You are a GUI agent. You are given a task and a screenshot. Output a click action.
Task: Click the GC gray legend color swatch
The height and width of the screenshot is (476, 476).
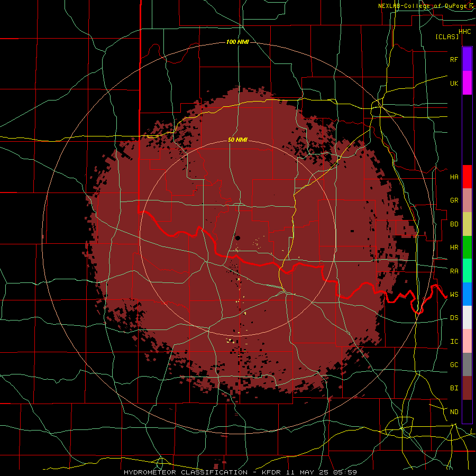click(467, 364)
